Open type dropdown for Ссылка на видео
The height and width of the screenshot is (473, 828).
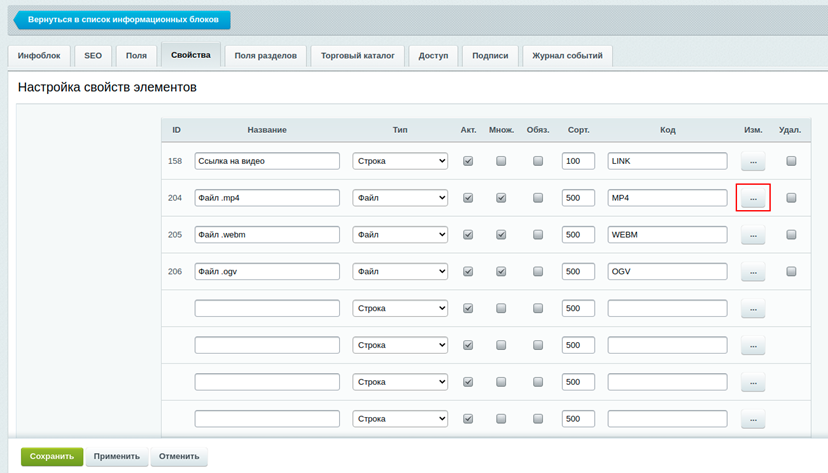(x=400, y=161)
